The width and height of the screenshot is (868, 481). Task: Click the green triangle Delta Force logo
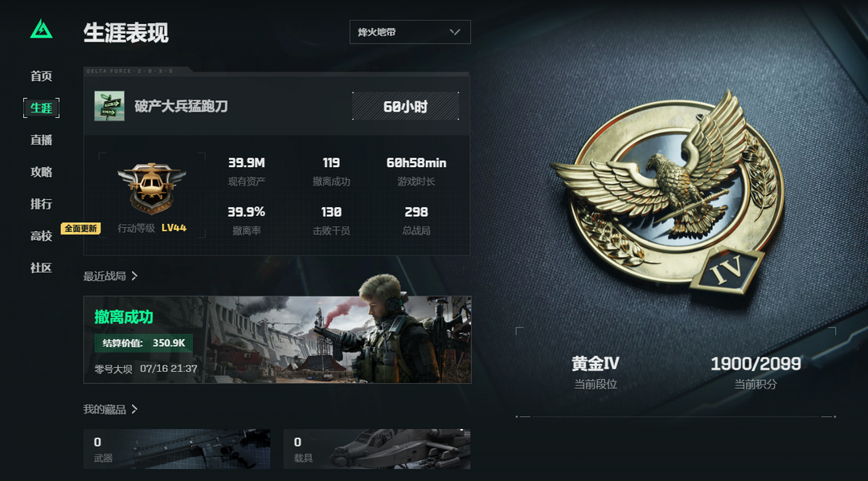(x=42, y=29)
